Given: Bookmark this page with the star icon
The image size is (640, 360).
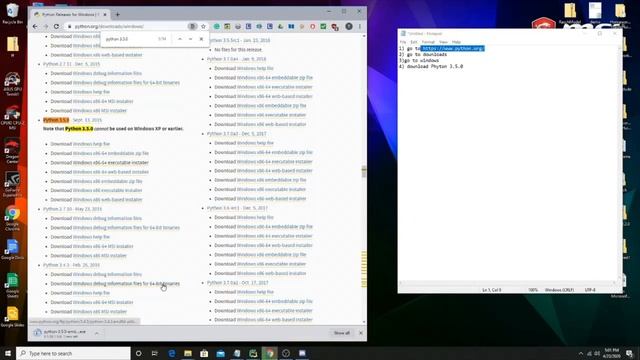Looking at the screenshot, I should [203, 27].
